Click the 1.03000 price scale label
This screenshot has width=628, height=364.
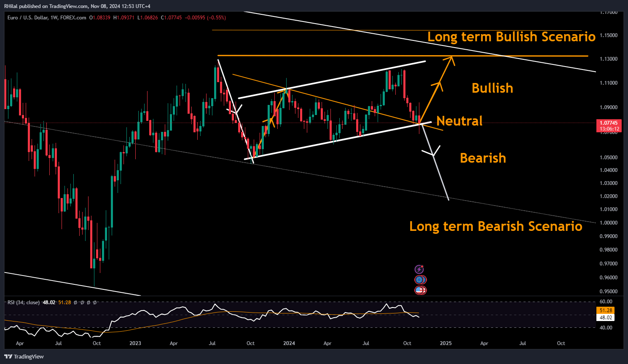click(609, 183)
